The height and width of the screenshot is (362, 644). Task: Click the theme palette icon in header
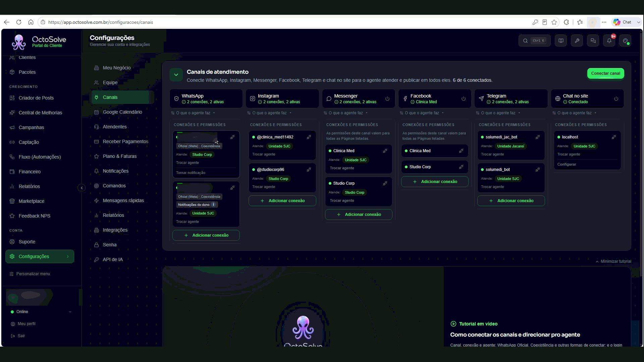pyautogui.click(x=625, y=41)
